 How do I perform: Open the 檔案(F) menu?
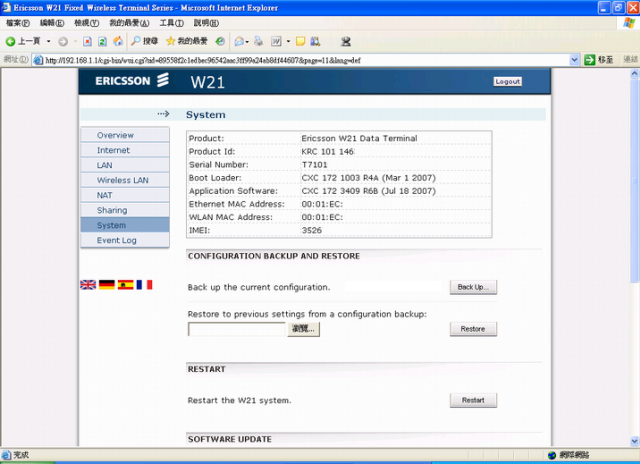pyautogui.click(x=18, y=23)
